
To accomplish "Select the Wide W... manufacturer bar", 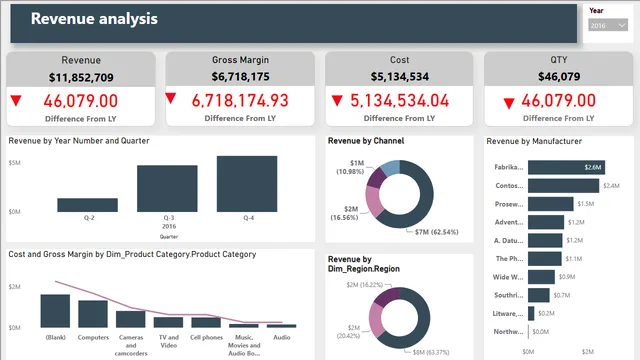I will click(541, 277).
